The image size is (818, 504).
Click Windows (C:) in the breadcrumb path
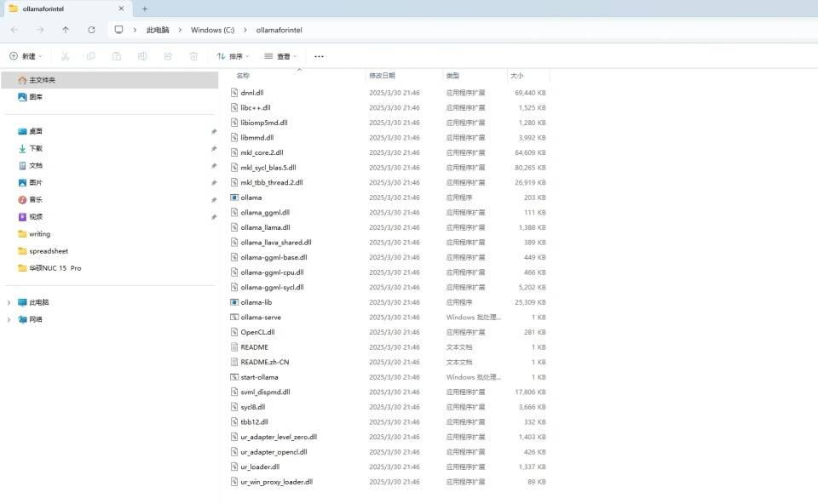click(x=212, y=30)
